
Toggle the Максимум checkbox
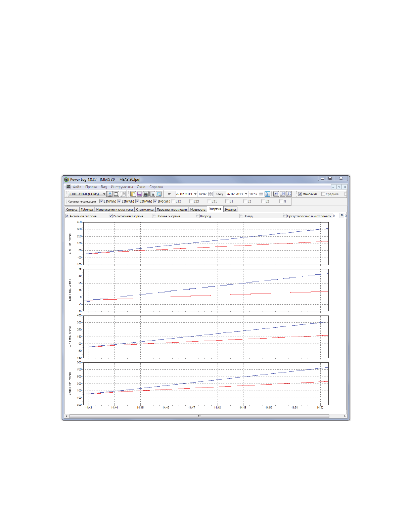tap(300, 194)
